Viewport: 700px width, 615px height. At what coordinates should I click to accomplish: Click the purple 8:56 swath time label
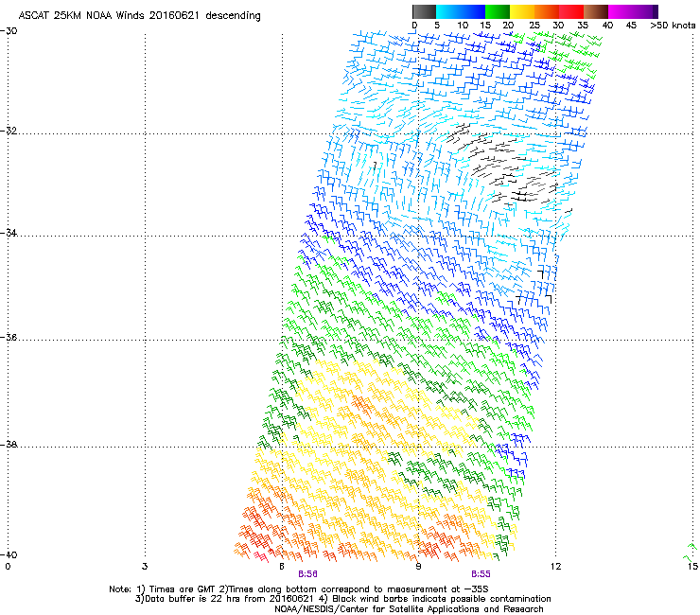pos(308,574)
